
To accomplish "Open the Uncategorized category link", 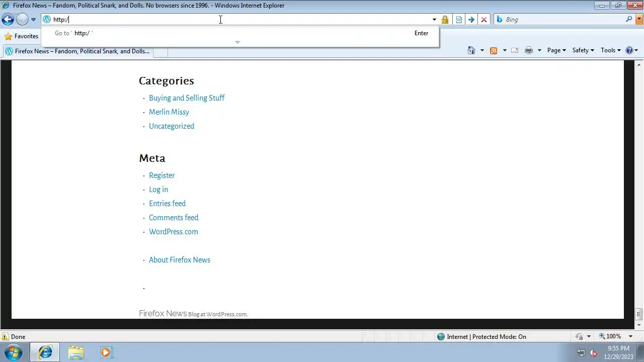I will (172, 126).
